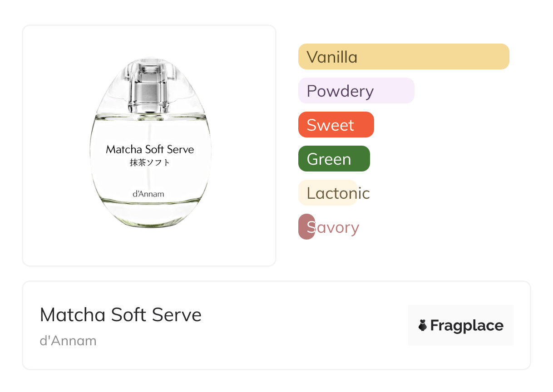Click the grey Fragplace logo box background
This screenshot has height=392, width=553.
click(x=460, y=312)
